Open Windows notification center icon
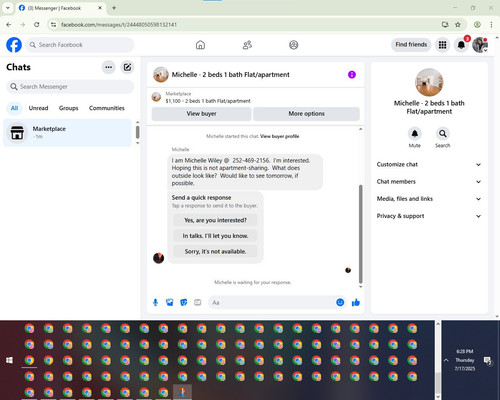The height and width of the screenshot is (400, 500). (488, 360)
